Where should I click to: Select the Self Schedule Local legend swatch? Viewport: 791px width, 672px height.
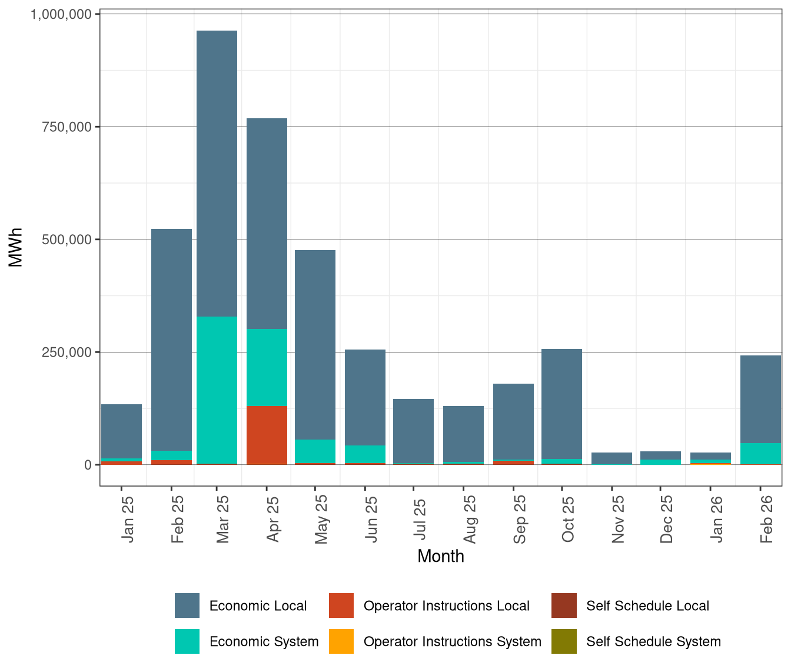(x=563, y=606)
